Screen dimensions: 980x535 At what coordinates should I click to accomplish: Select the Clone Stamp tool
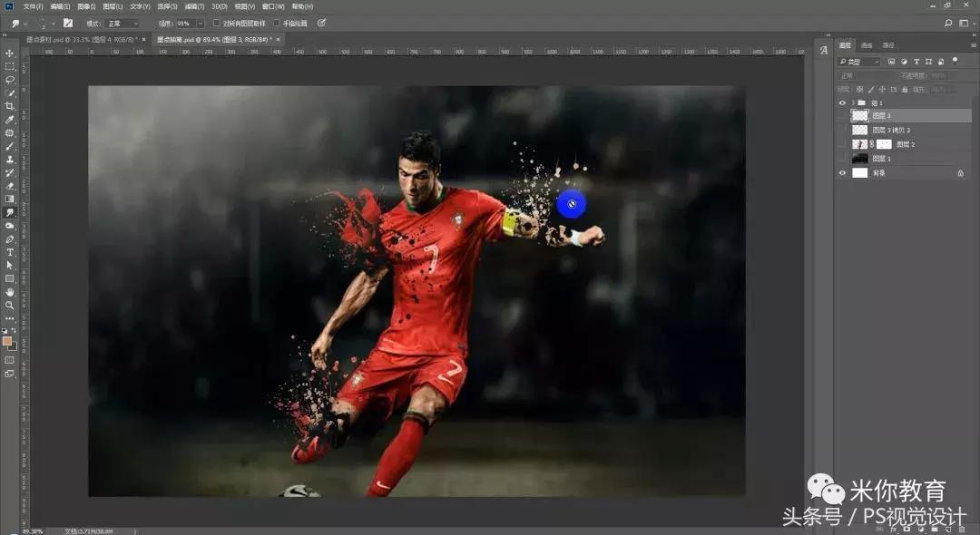(9, 160)
